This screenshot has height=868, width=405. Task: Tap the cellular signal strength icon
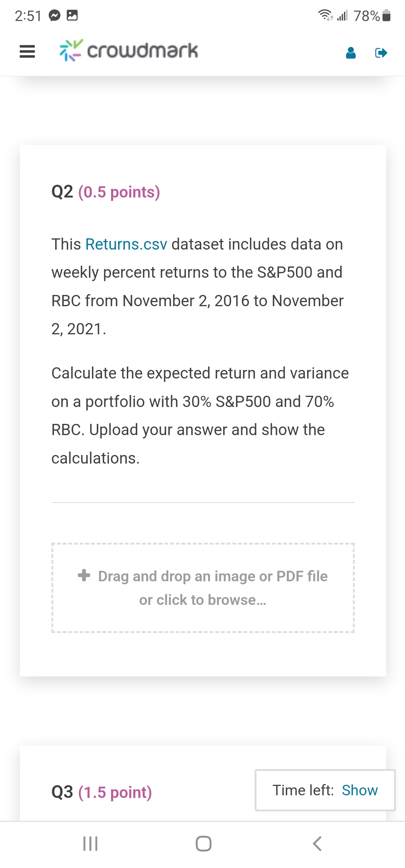pyautogui.click(x=342, y=16)
